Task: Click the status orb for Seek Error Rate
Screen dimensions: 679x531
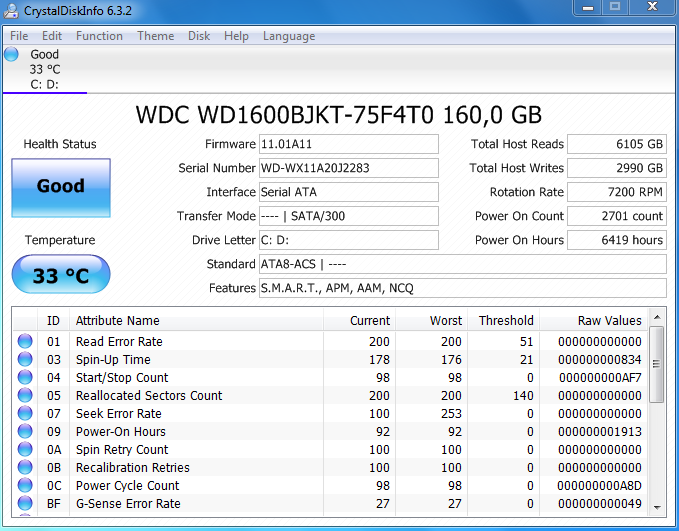Action: tap(25, 414)
